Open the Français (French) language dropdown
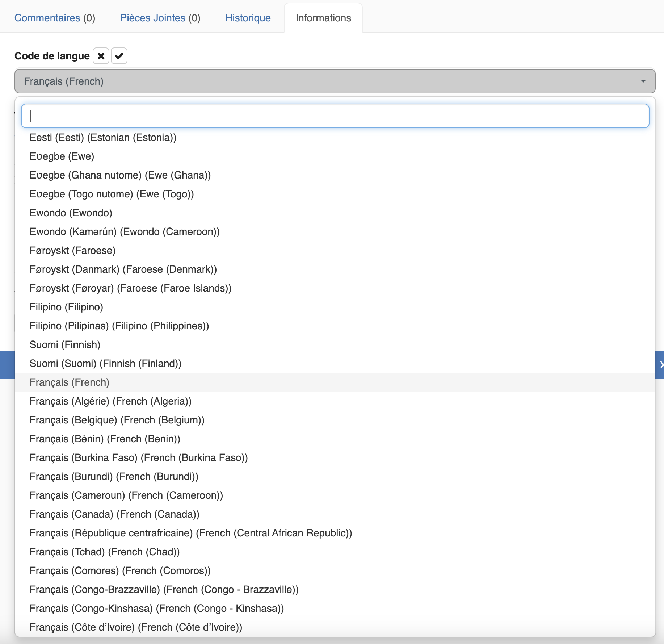Viewport: 664px width, 644px height. (x=335, y=81)
